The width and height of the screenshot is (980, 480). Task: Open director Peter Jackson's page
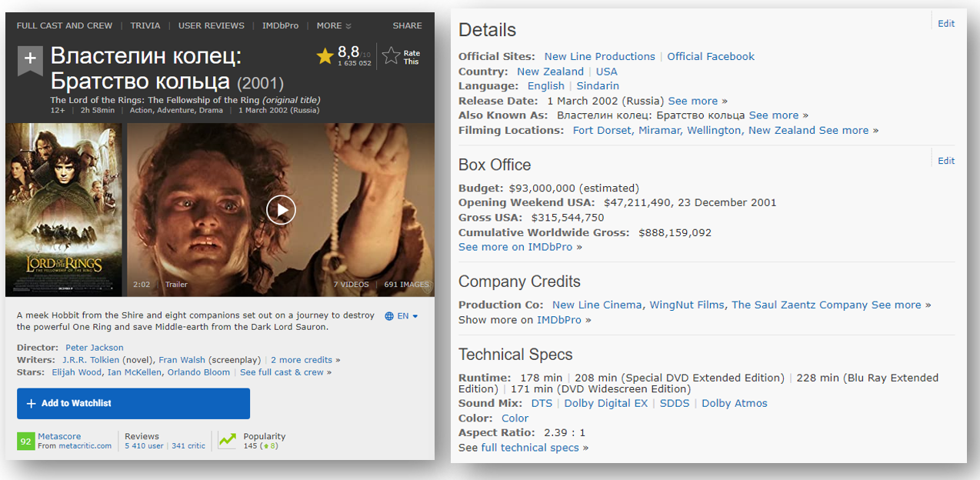tap(94, 348)
